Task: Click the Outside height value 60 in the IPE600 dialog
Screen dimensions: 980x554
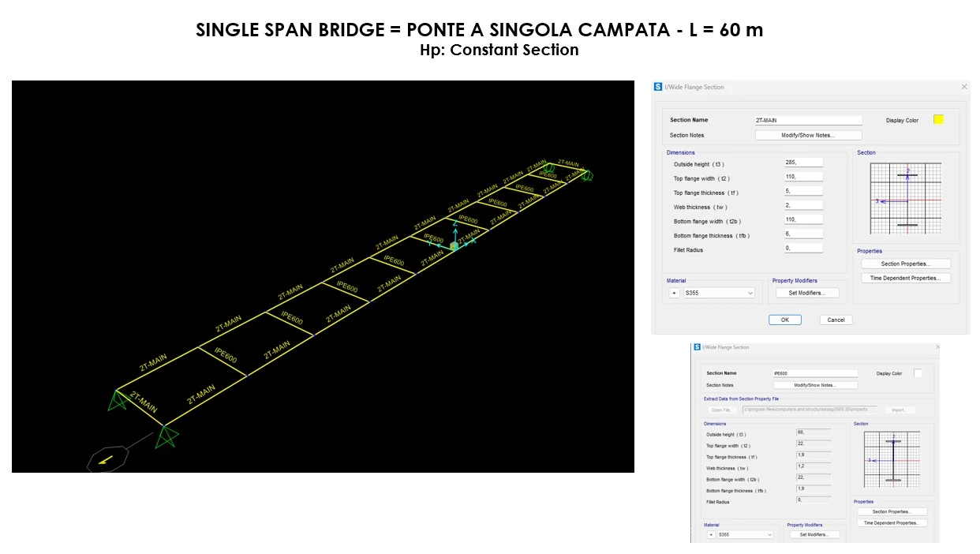Action: coord(814,432)
